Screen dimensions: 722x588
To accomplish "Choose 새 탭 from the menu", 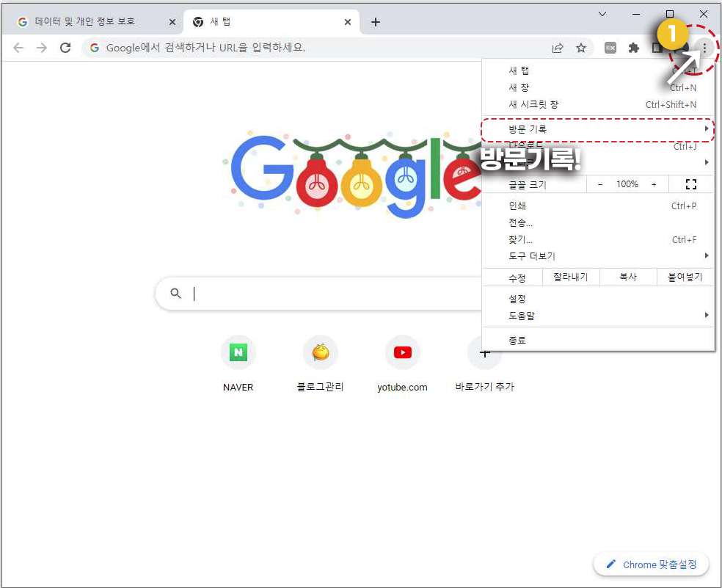I will [598, 70].
